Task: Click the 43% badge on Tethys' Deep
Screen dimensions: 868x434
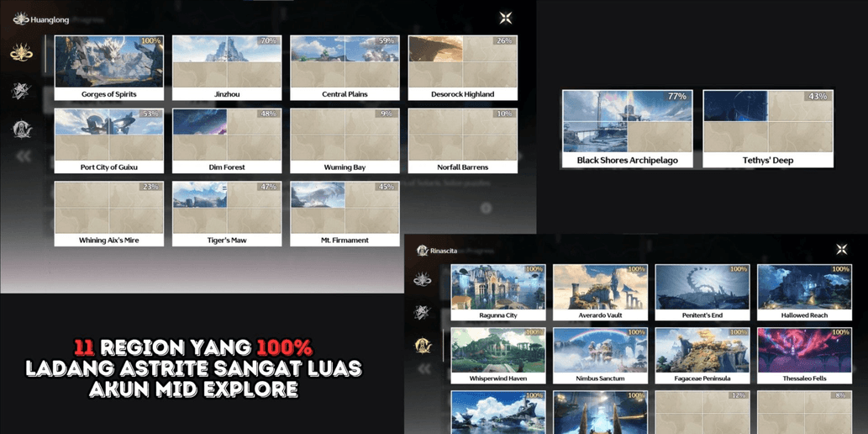Action: click(818, 97)
